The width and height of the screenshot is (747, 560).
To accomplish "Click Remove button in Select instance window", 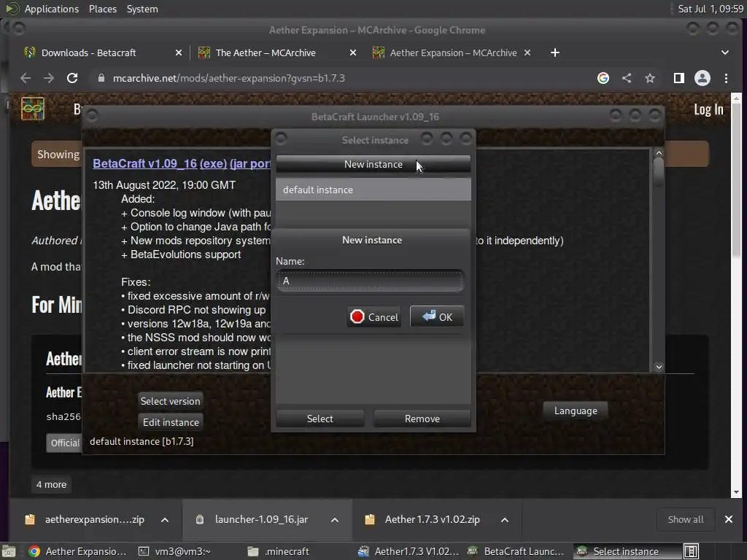I will point(422,419).
